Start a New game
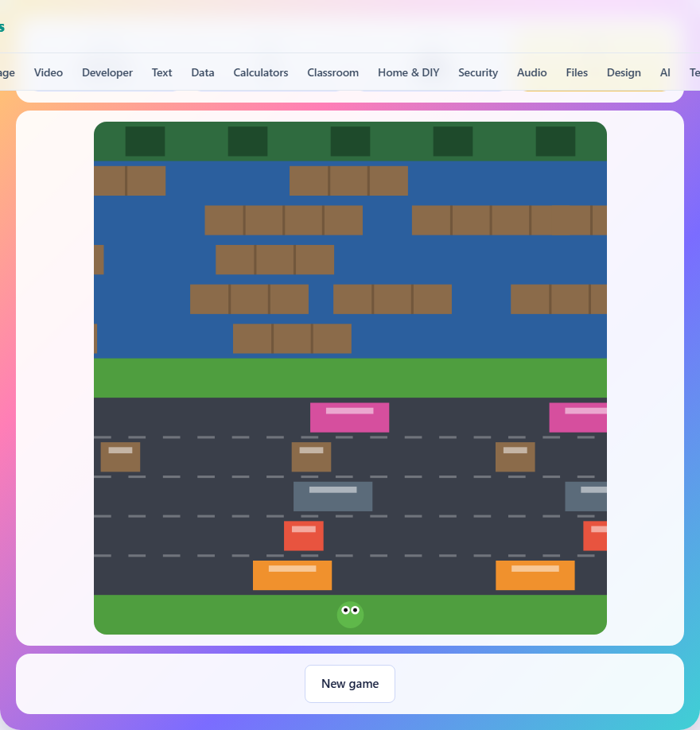700x730 pixels. click(350, 683)
